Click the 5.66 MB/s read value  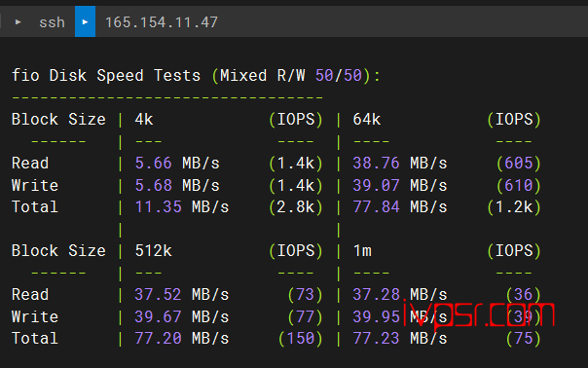(177, 164)
